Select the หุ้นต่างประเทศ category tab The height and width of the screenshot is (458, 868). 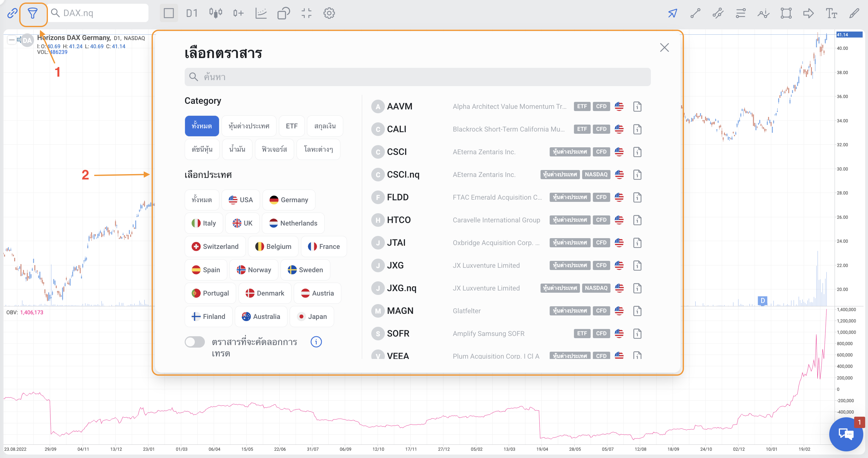pyautogui.click(x=249, y=126)
